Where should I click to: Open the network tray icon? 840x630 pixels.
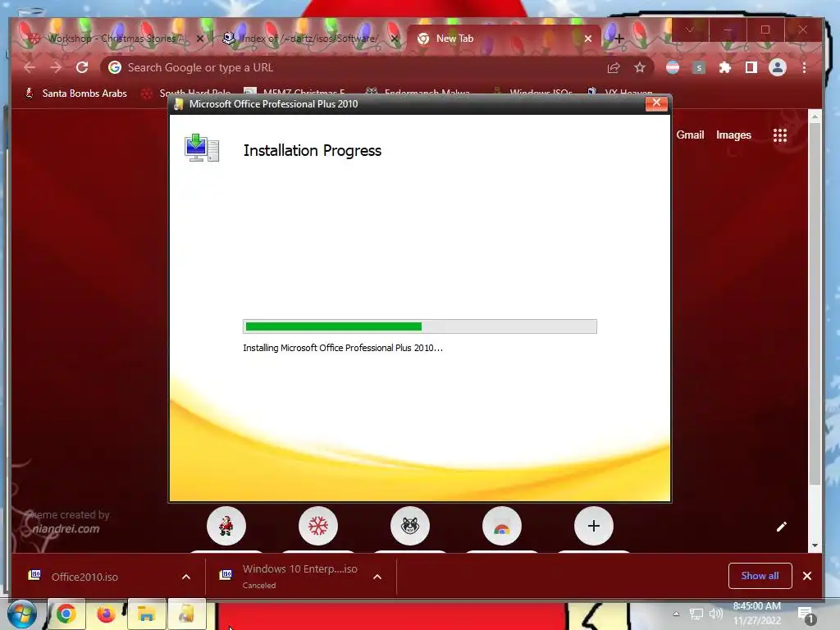pyautogui.click(x=696, y=614)
